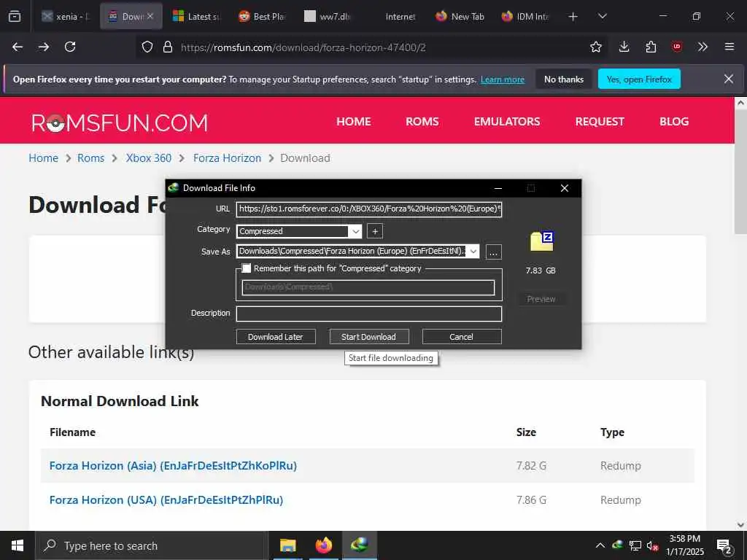Viewport: 747px width, 560px height.
Task: Open Firefox downloads panel
Action: point(624,47)
